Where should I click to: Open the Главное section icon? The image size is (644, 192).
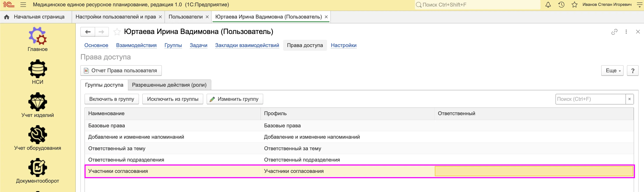pyautogui.click(x=37, y=36)
